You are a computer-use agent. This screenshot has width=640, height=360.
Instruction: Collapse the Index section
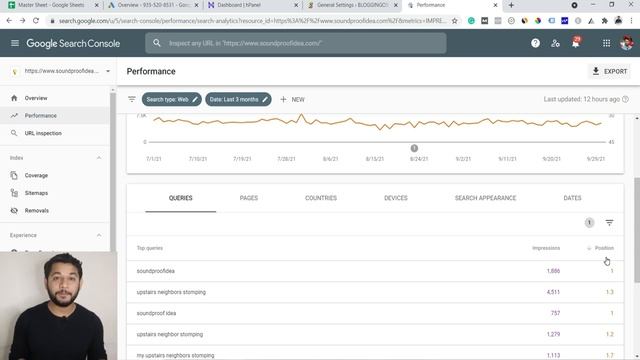99,158
